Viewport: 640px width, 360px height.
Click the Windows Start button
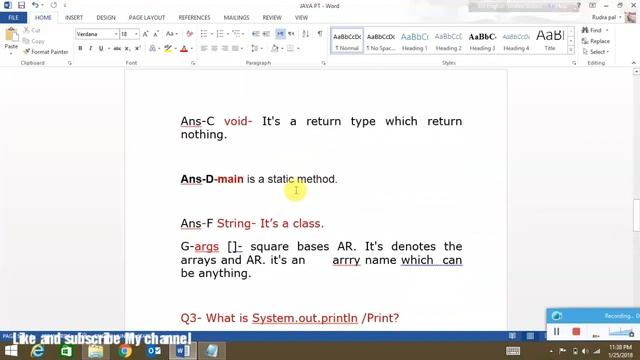click(x=11, y=351)
